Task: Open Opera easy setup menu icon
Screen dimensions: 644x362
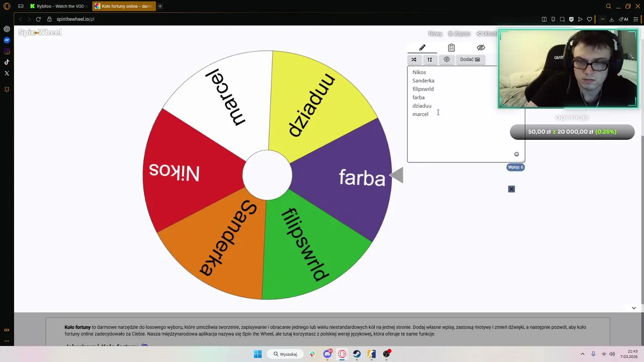Action: click(x=636, y=19)
